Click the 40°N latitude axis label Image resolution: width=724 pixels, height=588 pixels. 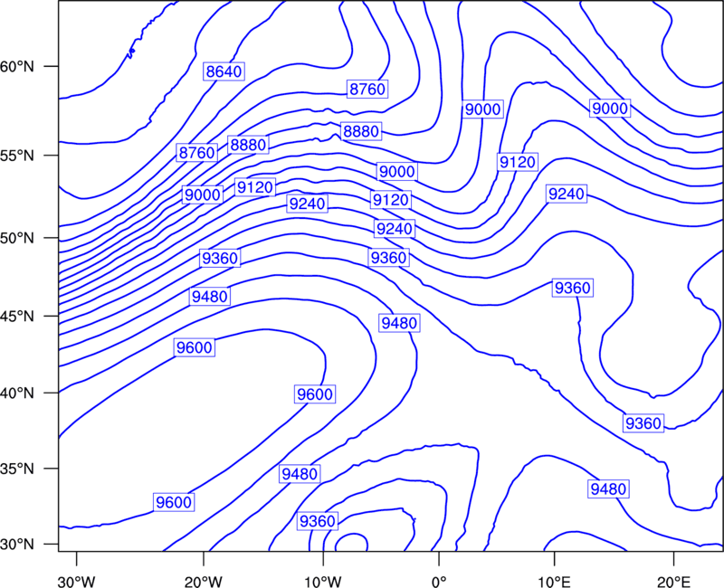pos(17,393)
